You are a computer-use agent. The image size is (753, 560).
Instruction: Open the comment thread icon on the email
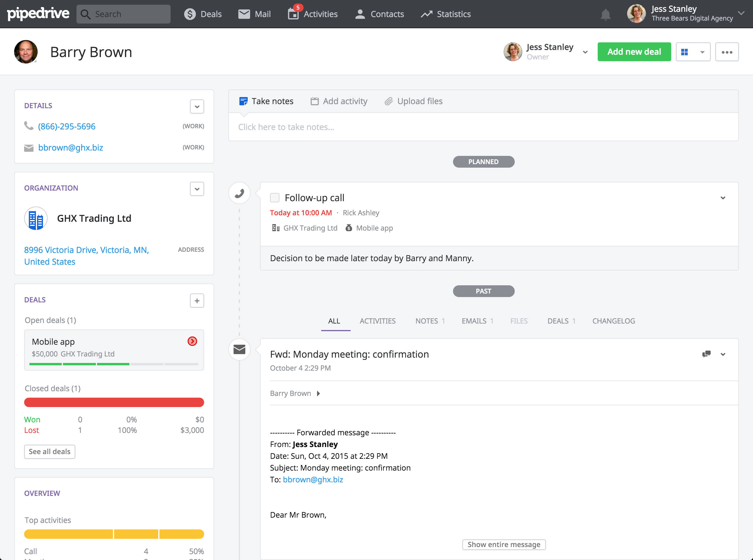pos(706,354)
